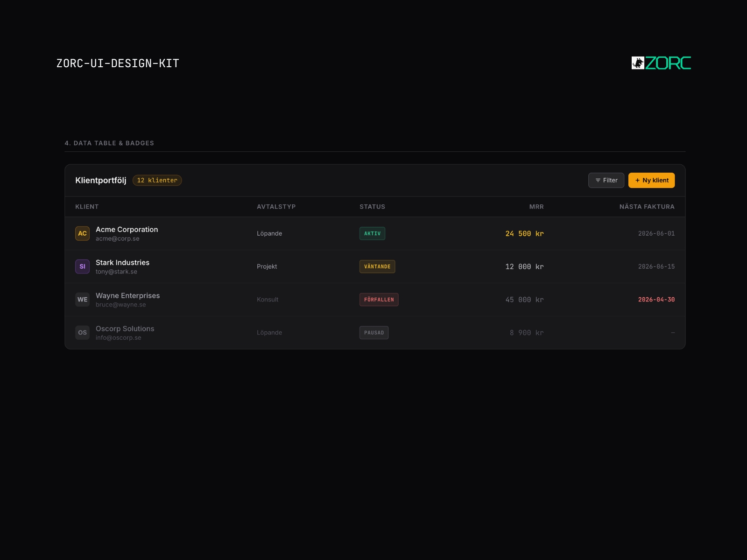Add a new client with Ny klient
Image resolution: width=747 pixels, height=560 pixels.
[651, 180]
